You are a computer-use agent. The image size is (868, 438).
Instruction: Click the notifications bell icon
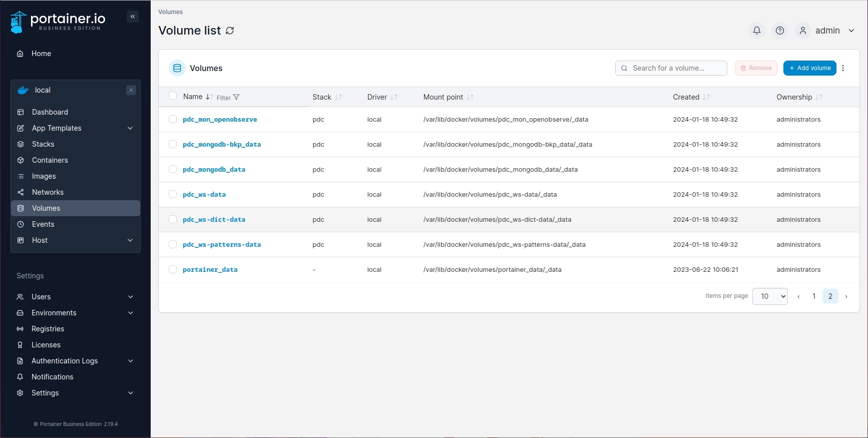(x=756, y=31)
